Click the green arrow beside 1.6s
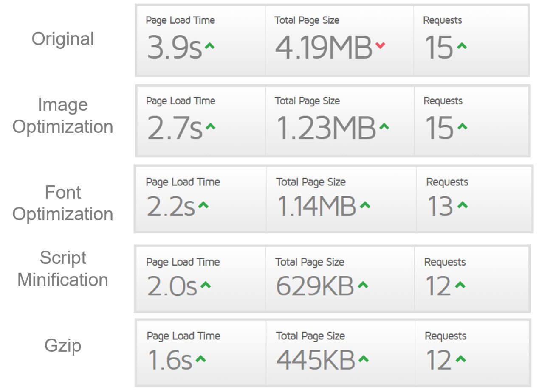Screen dimensions: 539x392 200,359
